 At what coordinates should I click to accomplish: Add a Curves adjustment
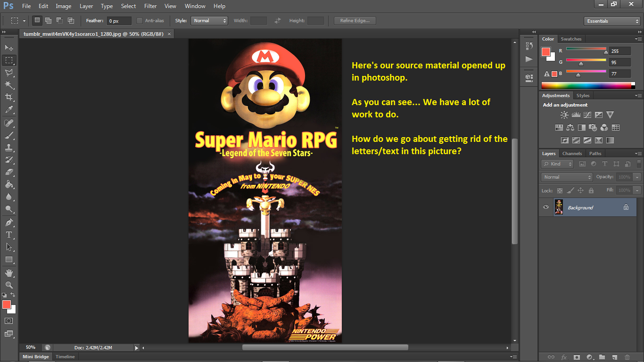coord(587,115)
